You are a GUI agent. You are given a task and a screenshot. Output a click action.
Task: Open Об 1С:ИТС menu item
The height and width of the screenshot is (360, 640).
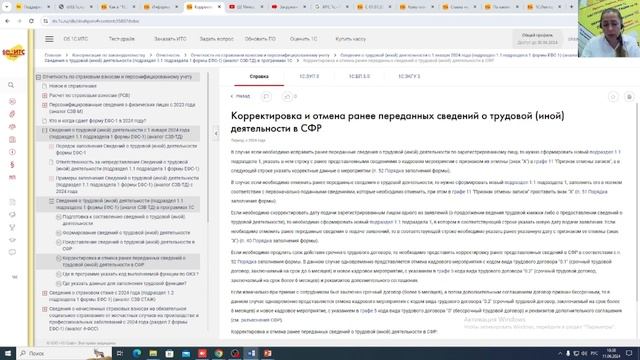pyautogui.click(x=76, y=39)
